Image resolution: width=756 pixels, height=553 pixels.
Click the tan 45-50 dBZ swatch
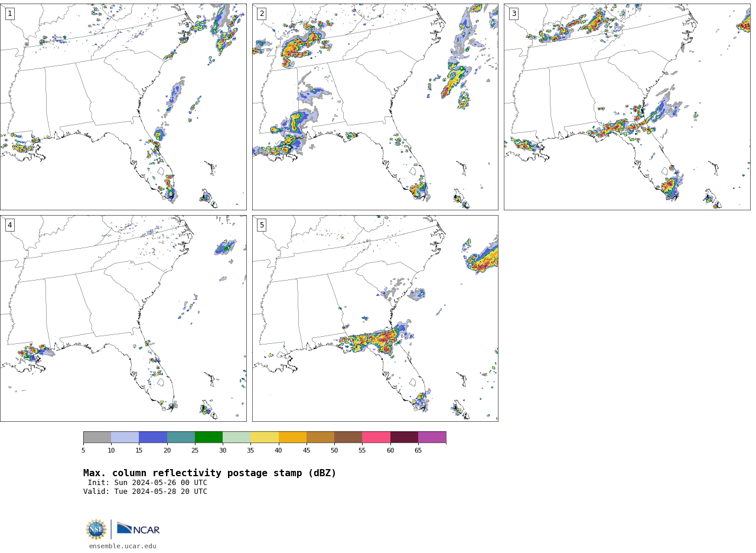click(x=320, y=437)
